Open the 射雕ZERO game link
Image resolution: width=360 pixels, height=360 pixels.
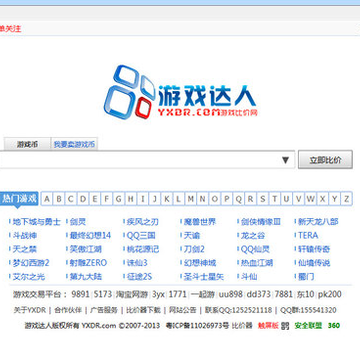tap(88, 263)
